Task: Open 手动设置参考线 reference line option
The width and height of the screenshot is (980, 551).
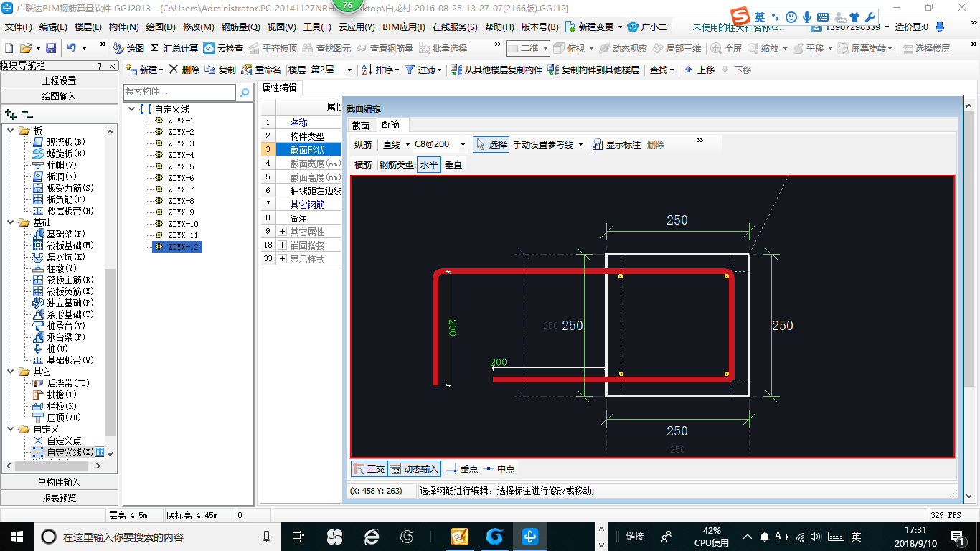Action: [x=547, y=144]
